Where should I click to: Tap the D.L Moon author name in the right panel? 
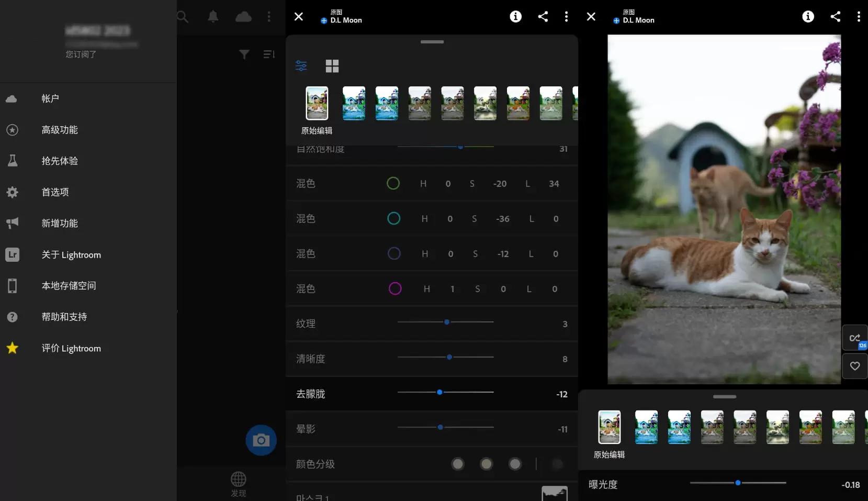click(639, 20)
